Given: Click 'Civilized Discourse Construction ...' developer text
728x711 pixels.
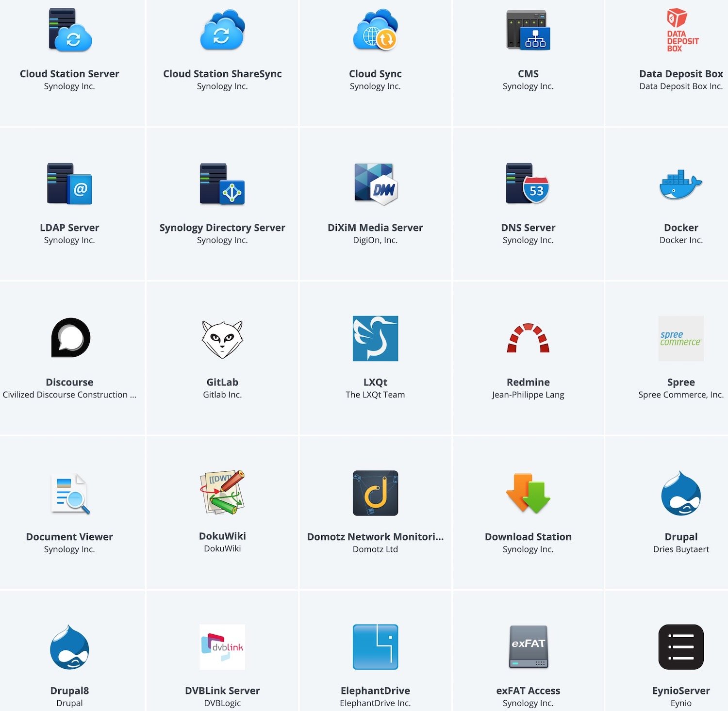Looking at the screenshot, I should (x=69, y=395).
